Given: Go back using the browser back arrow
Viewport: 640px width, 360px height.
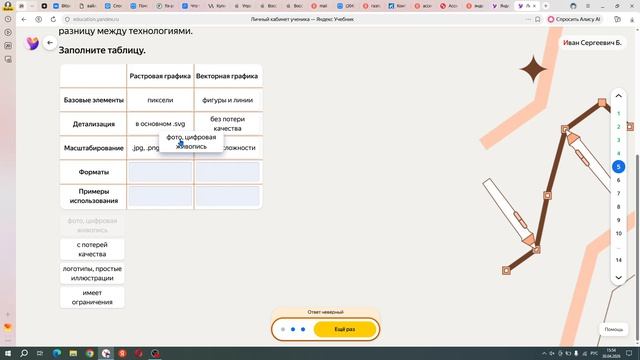Looking at the screenshot, I should click(x=24, y=19).
